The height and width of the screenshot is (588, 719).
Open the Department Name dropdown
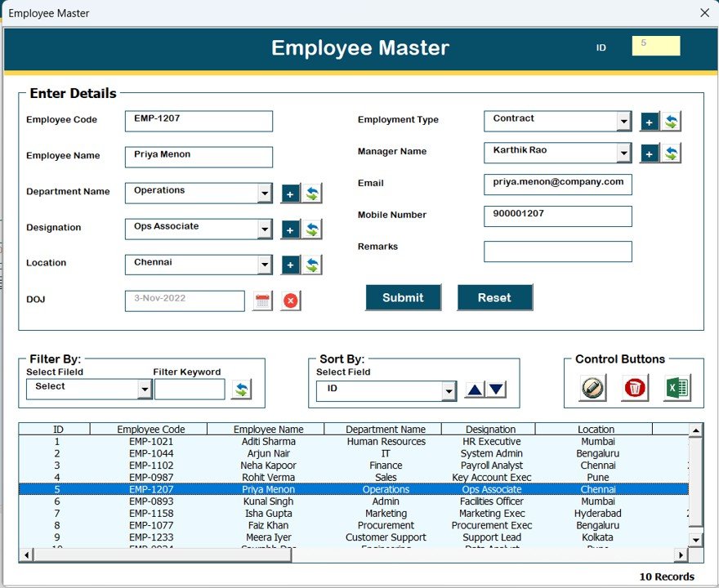tap(264, 193)
